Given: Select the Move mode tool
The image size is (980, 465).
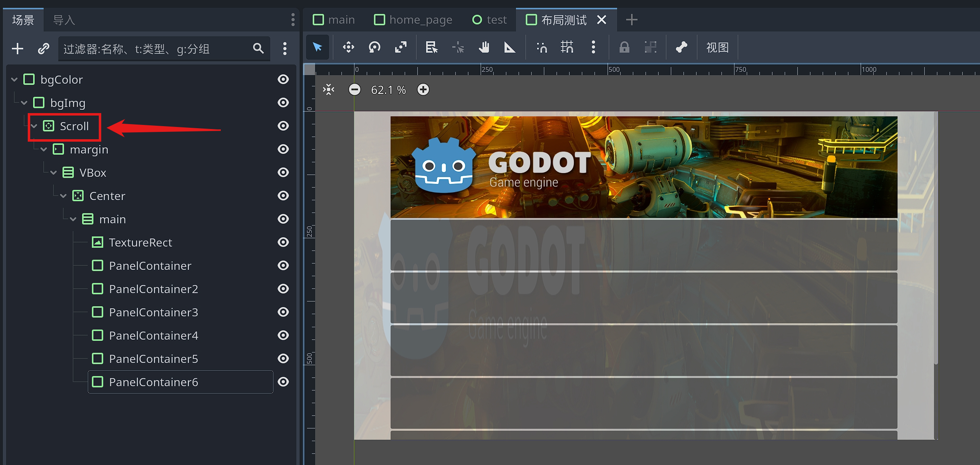Looking at the screenshot, I should [x=348, y=48].
